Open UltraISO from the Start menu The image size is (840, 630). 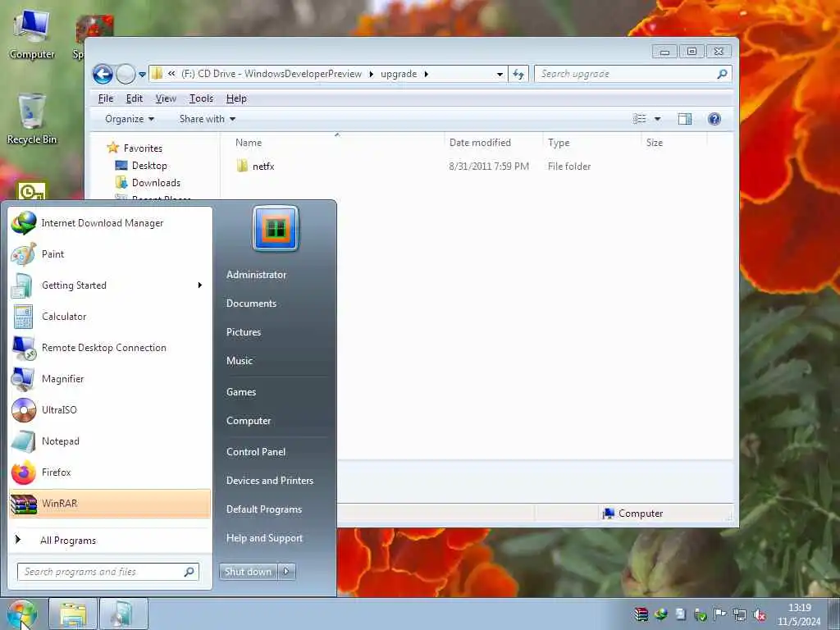[110, 410]
